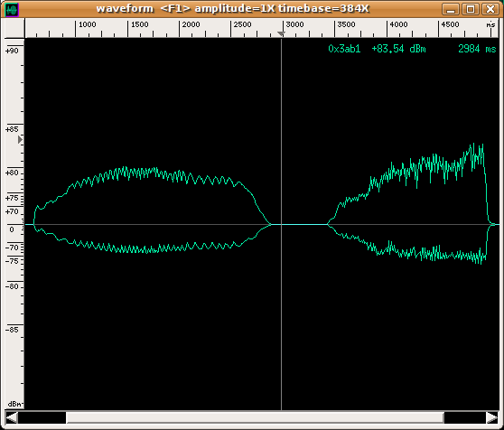Click the -85 label on amplitude scale
Image resolution: width=504 pixels, height=430 pixels.
(12, 330)
